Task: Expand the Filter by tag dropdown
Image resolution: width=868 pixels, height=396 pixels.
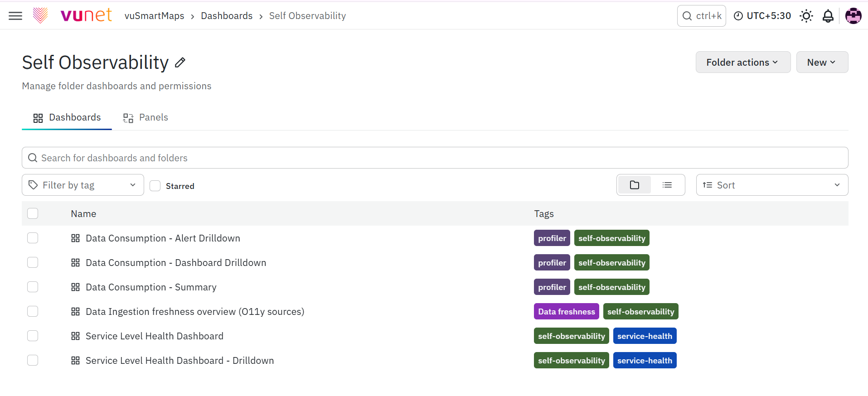Action: pos(83,185)
